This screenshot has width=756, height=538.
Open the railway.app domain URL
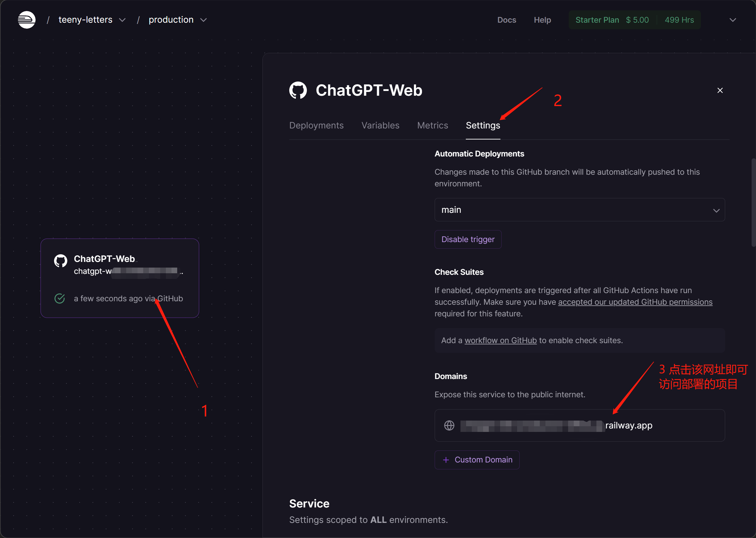556,425
